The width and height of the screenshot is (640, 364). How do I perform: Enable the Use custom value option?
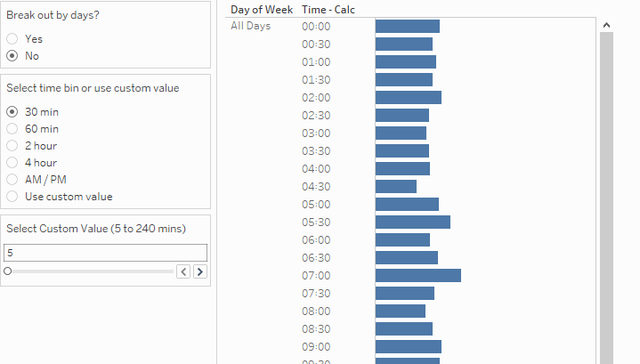pos(12,197)
